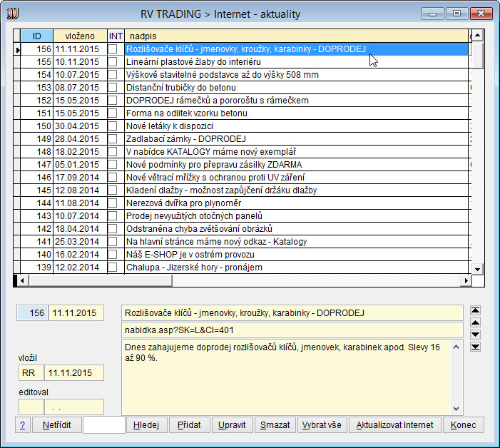Screen dimensions: 500x448
Task: Maximize the RV TRADING window
Action: (456, 14)
